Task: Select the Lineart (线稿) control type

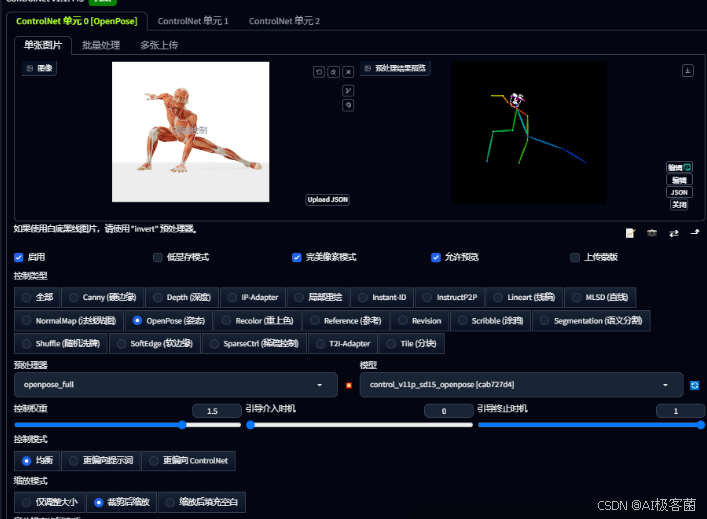Action: [x=524, y=297]
